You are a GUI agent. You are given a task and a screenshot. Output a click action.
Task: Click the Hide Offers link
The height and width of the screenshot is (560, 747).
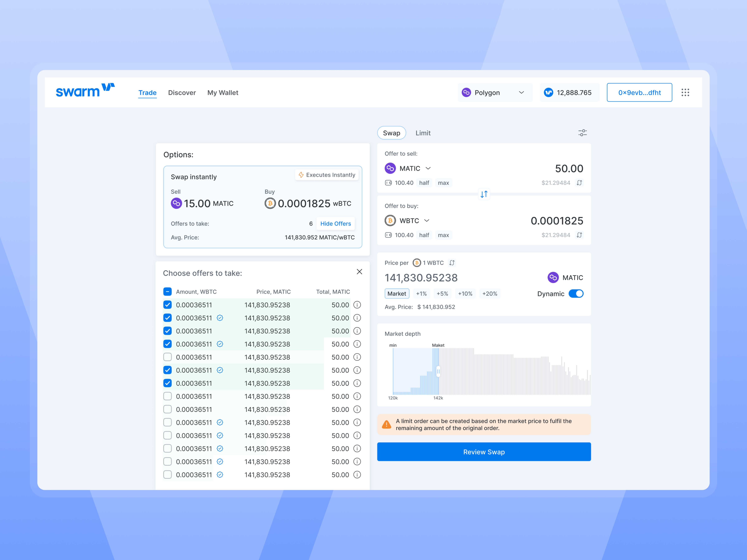(335, 224)
